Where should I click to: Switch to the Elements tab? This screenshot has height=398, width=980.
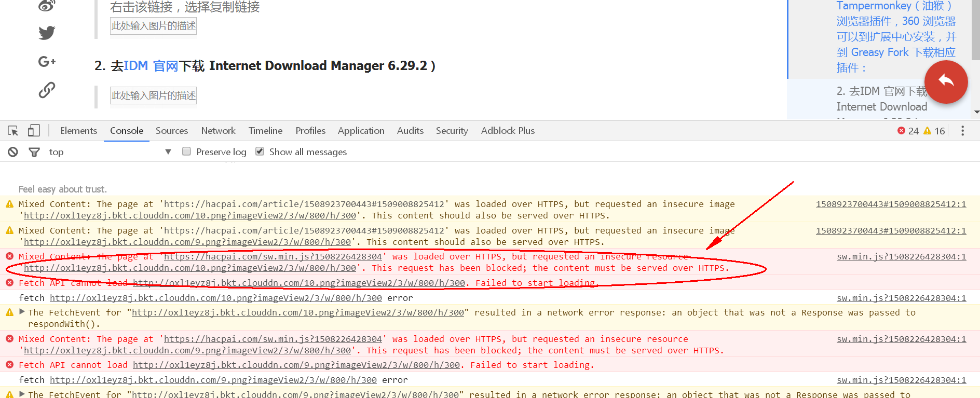(x=79, y=131)
